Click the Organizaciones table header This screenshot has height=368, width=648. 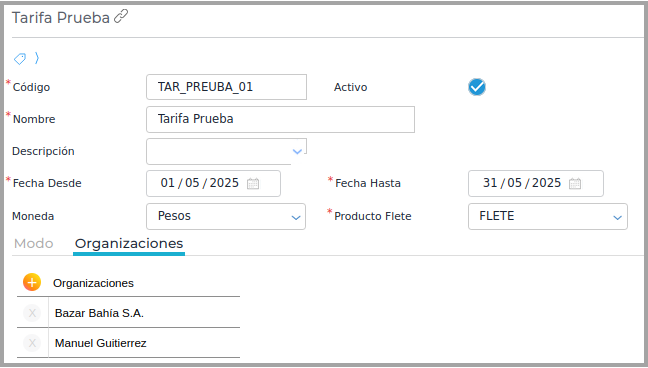93,283
